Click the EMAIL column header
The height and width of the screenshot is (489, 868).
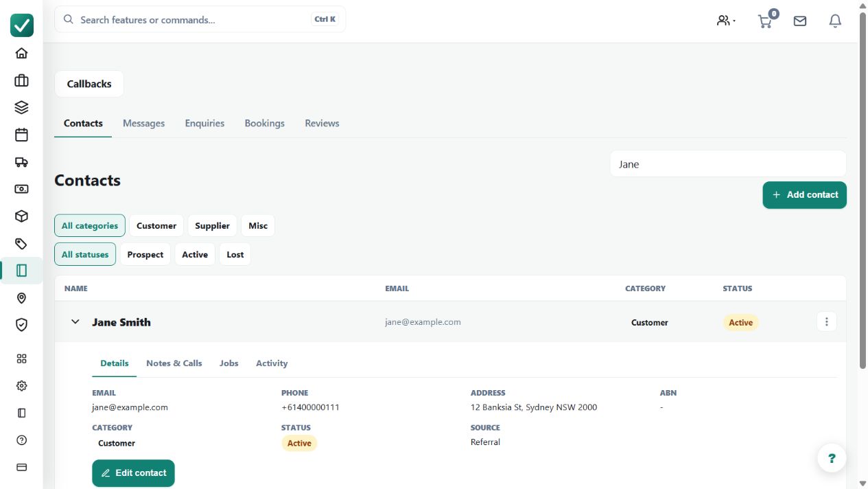[397, 288]
